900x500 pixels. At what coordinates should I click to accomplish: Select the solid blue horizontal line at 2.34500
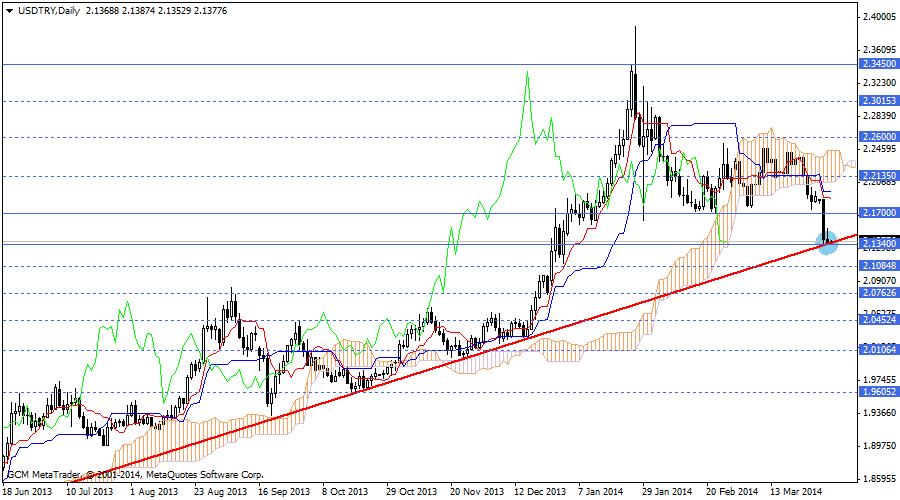tap(429, 64)
